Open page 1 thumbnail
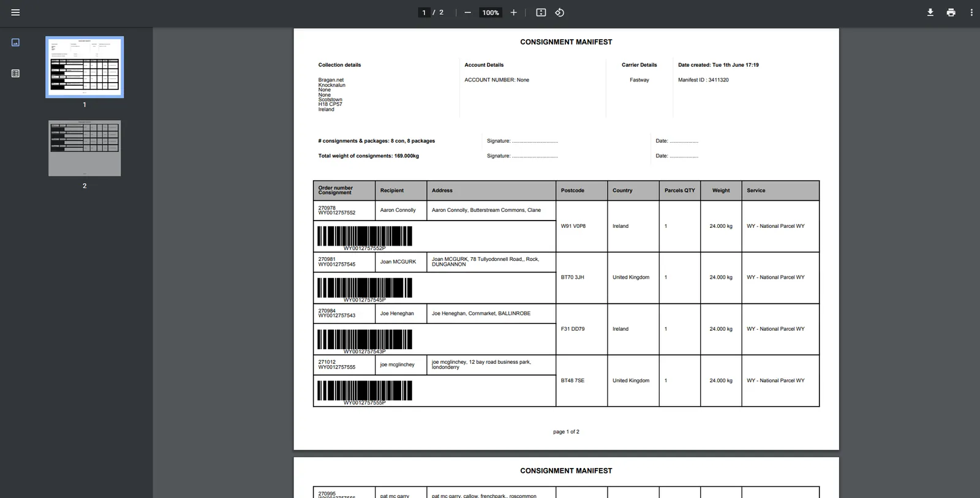The height and width of the screenshot is (498, 980). [85, 67]
